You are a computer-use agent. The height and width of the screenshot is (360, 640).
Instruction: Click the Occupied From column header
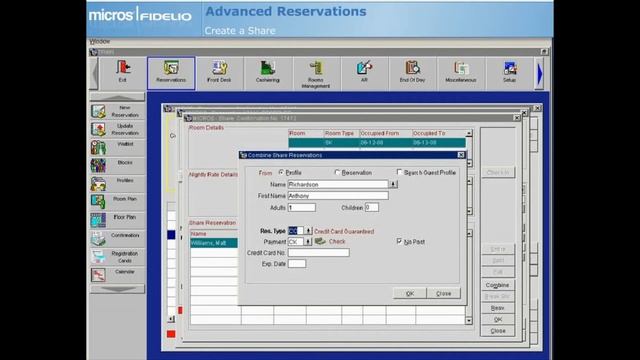pyautogui.click(x=385, y=133)
